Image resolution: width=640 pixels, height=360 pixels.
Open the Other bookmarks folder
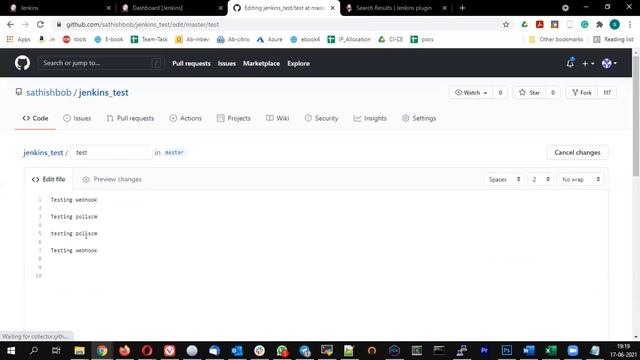(x=556, y=39)
